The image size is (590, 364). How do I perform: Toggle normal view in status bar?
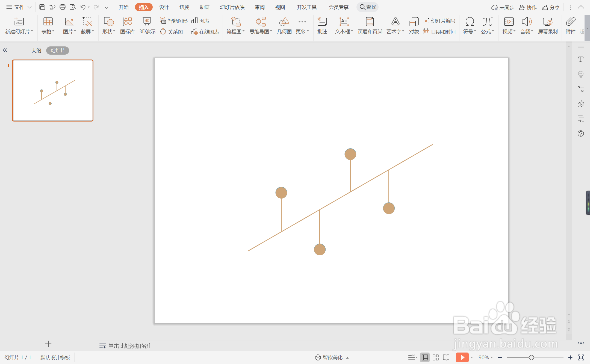pos(425,357)
